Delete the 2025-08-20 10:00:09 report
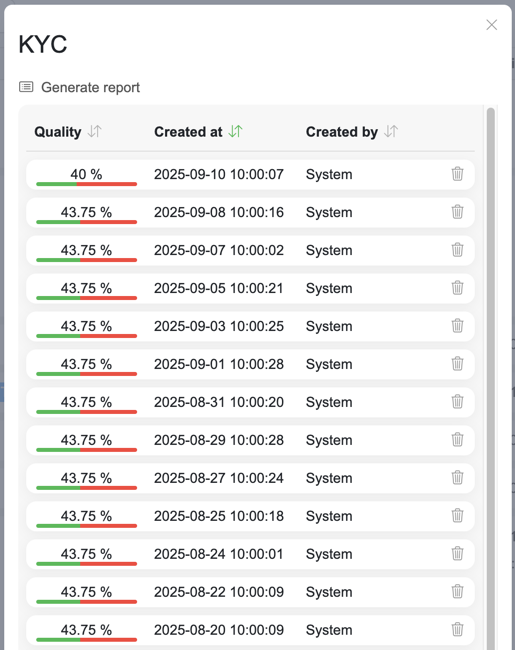 [457, 629]
